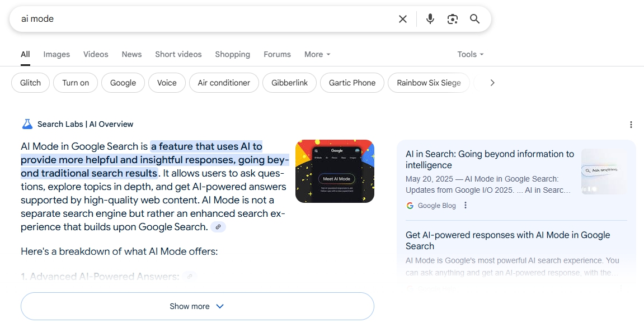Viewport: 644px width, 328px height.
Task: Open the News tab
Action: [131, 54]
